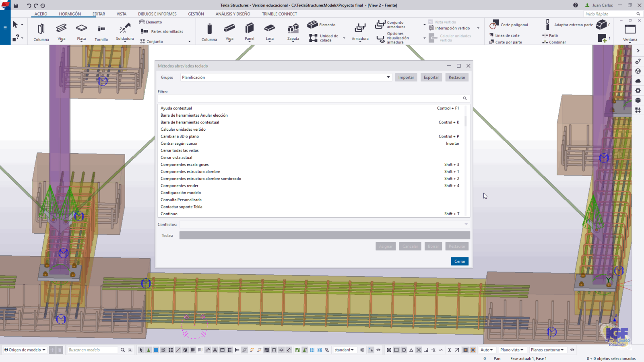Select the steel Columna tool
The width and height of the screenshot is (644, 362).
pos(41,31)
